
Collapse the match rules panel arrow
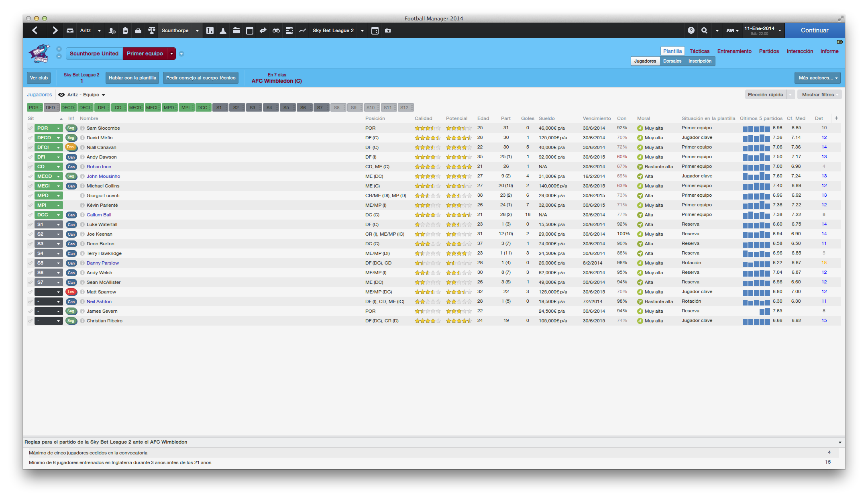(x=840, y=442)
